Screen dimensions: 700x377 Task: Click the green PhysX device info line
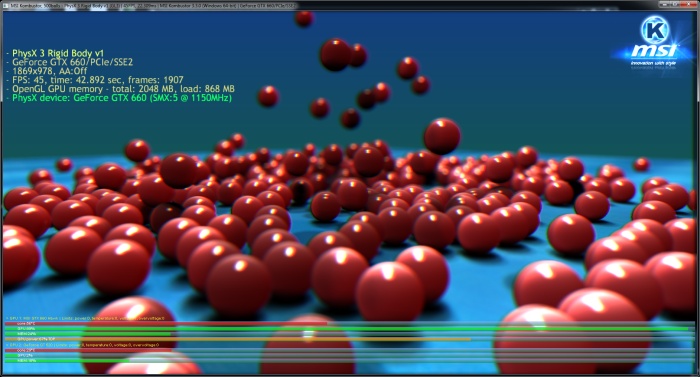click(x=121, y=98)
